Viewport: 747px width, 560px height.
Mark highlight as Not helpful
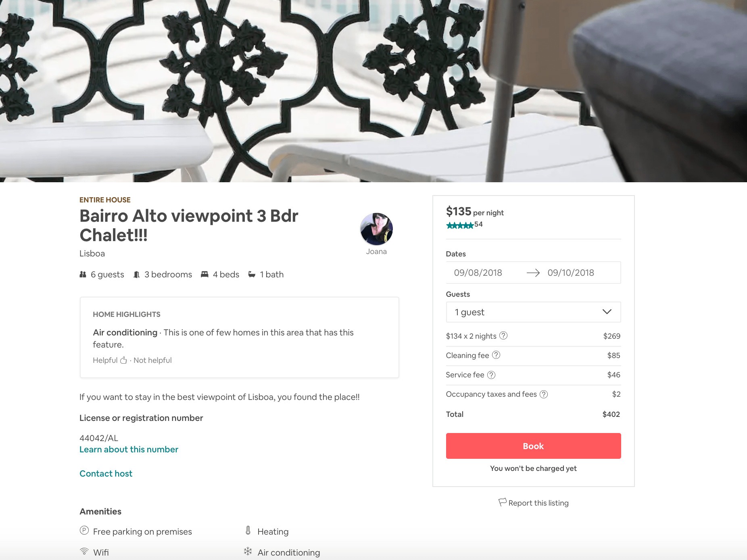pos(152,360)
